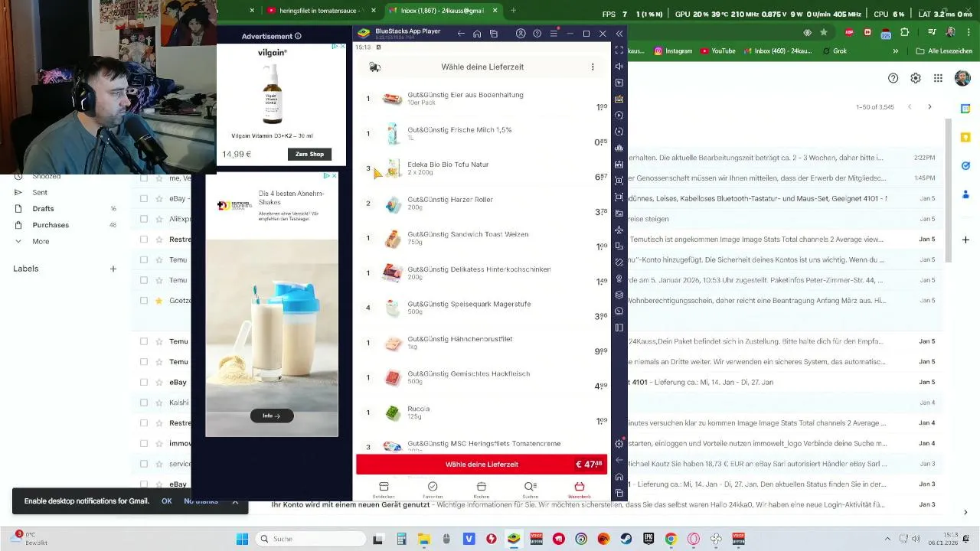Select Gut&Günstig Frische Milch 1,5% item
Image resolution: width=980 pixels, height=551 pixels.
(482, 134)
